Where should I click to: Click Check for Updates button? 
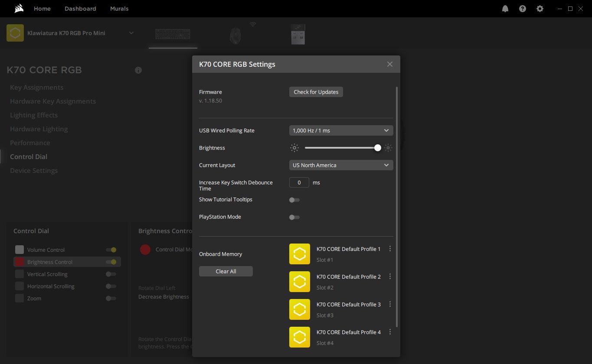click(316, 92)
